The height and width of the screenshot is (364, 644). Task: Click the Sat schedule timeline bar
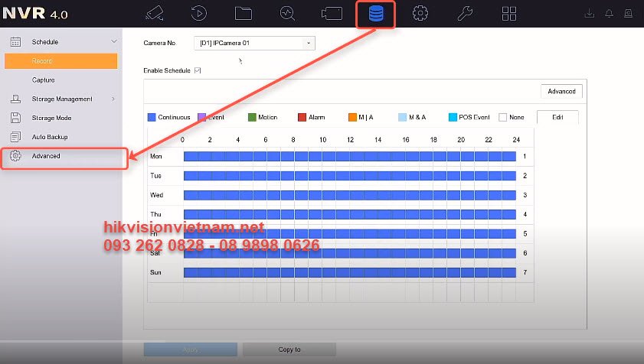(350, 253)
